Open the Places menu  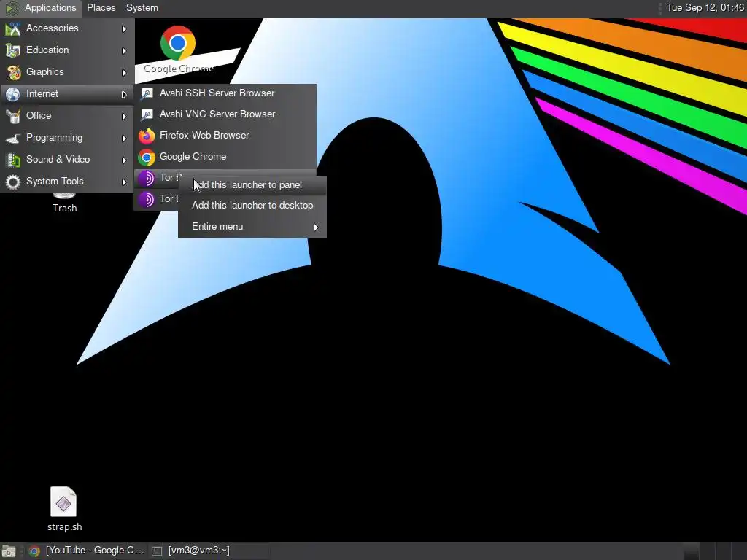tap(101, 7)
